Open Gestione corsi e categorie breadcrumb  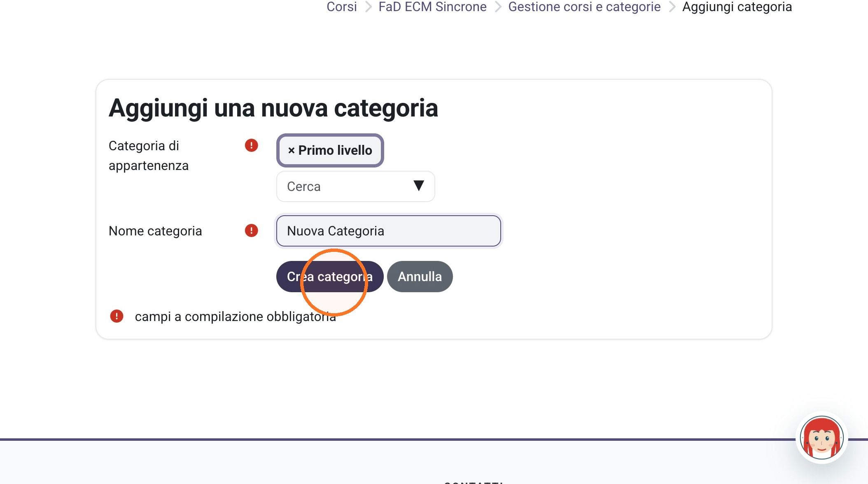584,7
